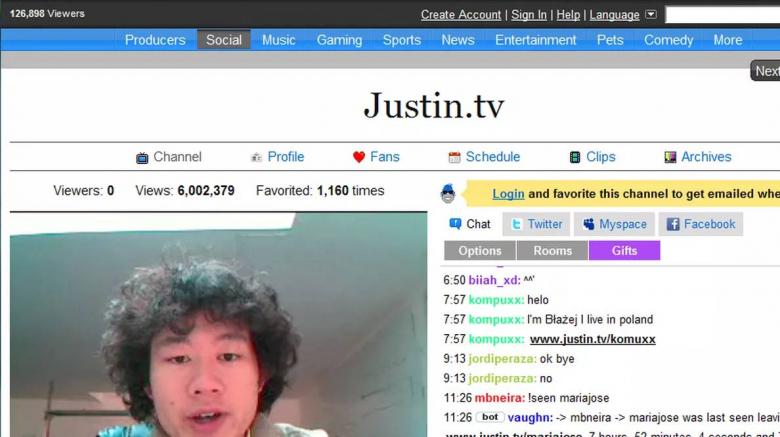Open the Schedule tab
Viewport: 780px width, 437px height.
click(484, 157)
